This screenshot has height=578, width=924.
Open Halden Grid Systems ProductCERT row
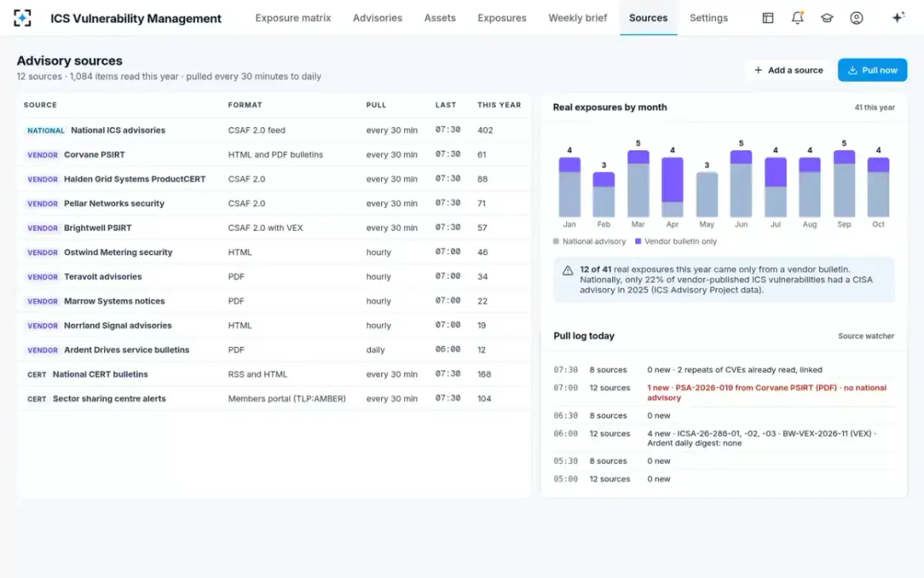(x=274, y=179)
